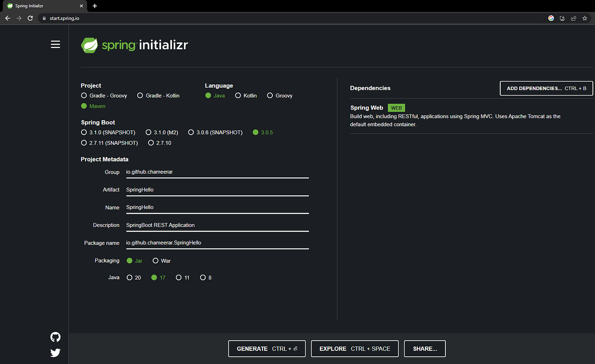595x364 pixels.
Task: Select Java version 11
Action: tap(183, 278)
